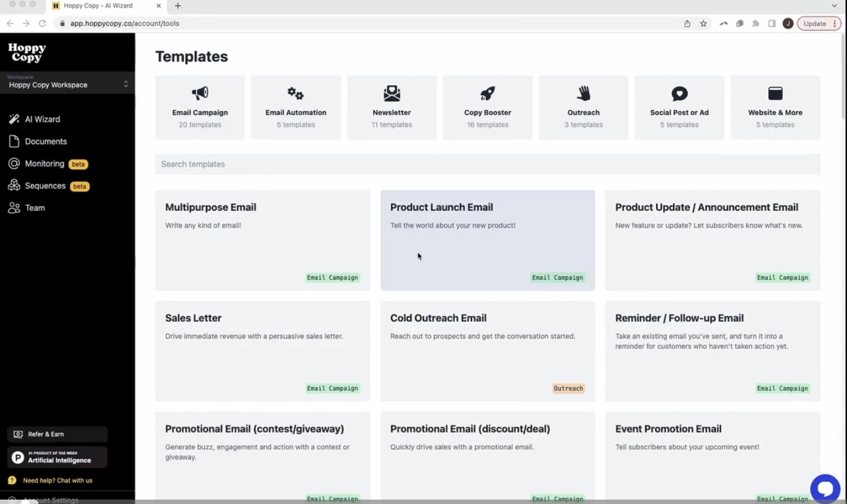Click the AI Wizard wand icon
Viewport: 847px width, 504px height.
14,119
